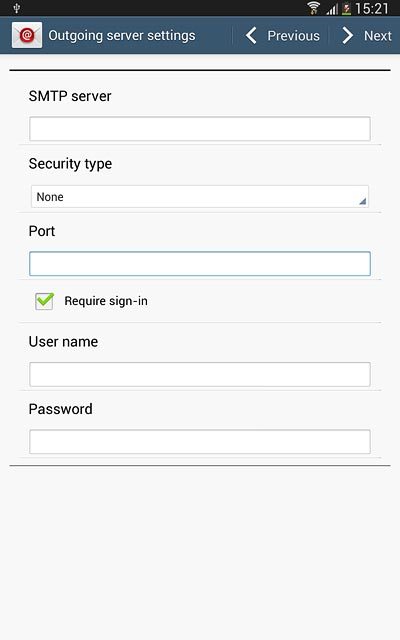Select the None security option text
The image size is (400, 640).
click(50, 197)
